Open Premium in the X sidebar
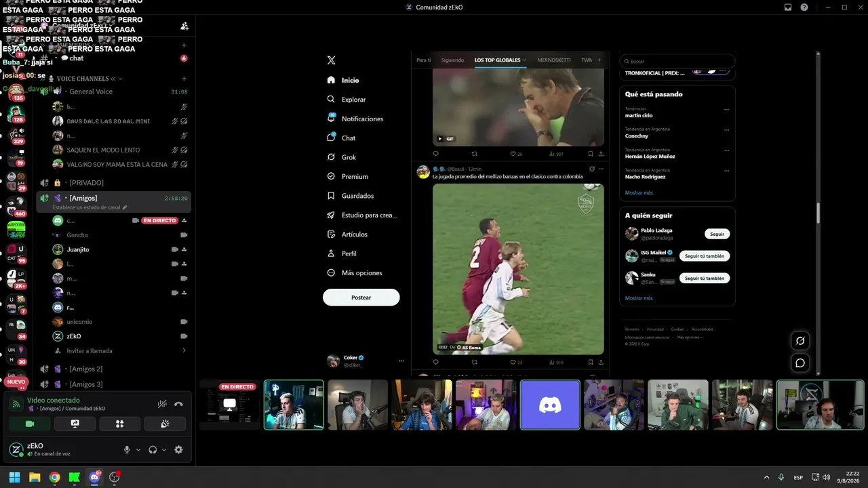868x488 pixels. tap(347, 176)
